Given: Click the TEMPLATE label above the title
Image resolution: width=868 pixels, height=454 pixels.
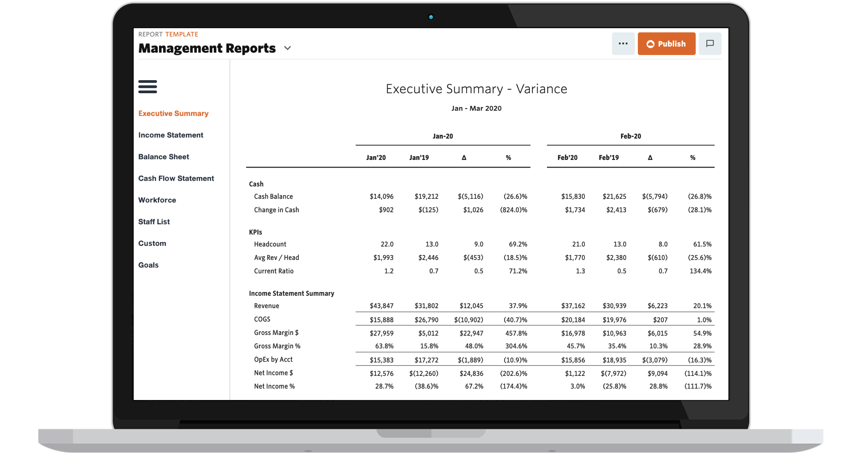Looking at the screenshot, I should click(182, 34).
